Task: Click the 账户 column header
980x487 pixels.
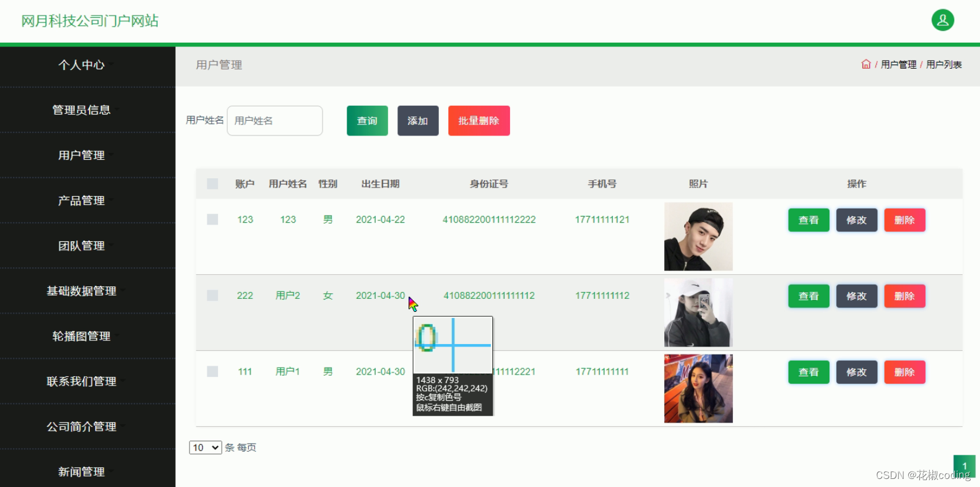Action: tap(245, 184)
